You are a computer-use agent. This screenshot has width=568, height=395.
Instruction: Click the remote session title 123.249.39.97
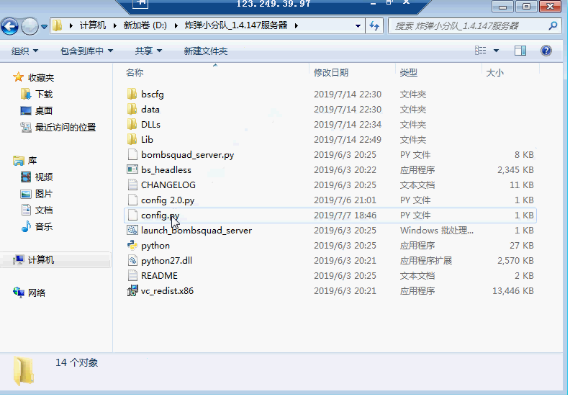[274, 4]
